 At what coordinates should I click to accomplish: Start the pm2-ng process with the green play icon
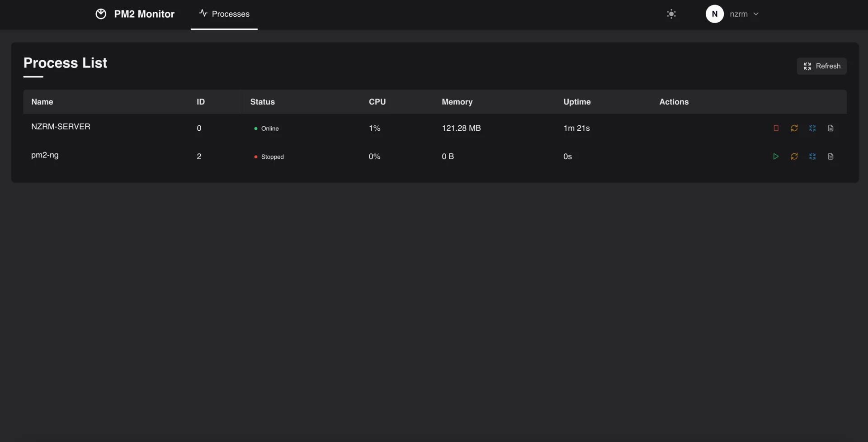coord(776,157)
